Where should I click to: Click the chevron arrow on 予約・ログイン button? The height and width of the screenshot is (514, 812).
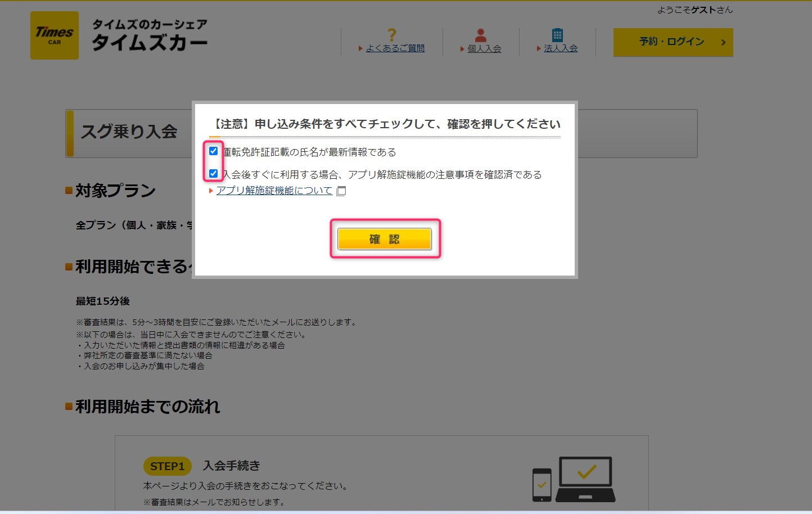coord(723,42)
